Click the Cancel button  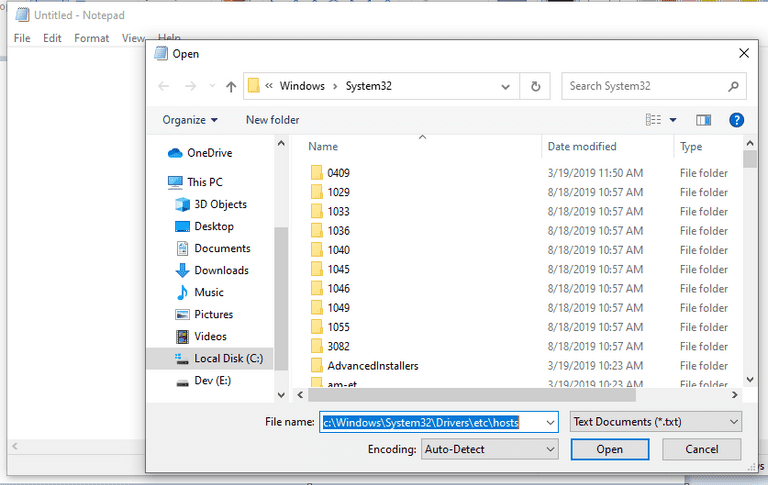point(701,449)
